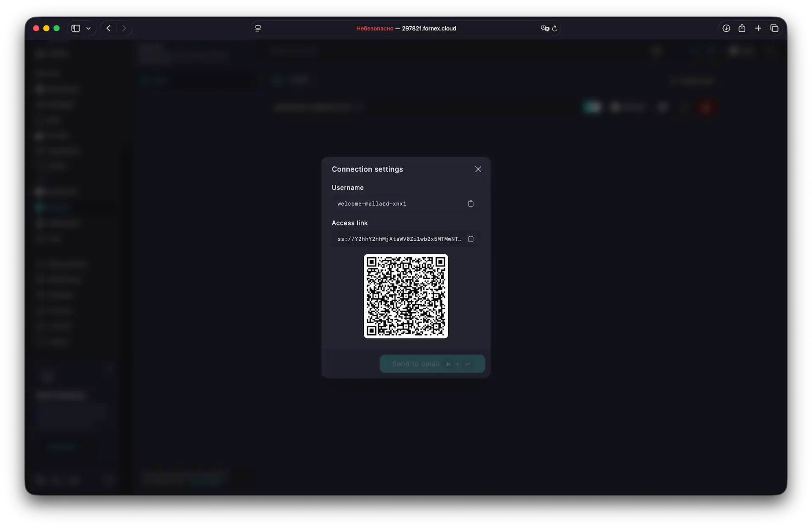Image resolution: width=812 pixels, height=528 pixels.
Task: Toggle the Safari sidebar
Action: coord(75,28)
